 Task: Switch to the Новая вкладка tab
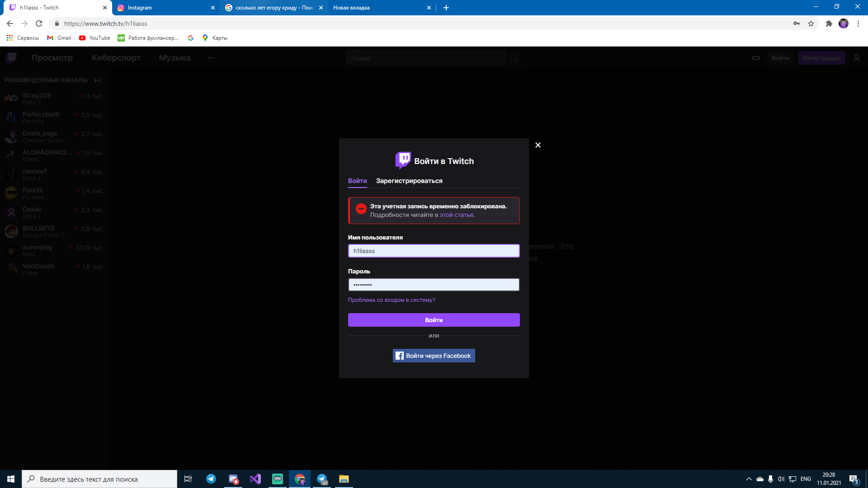tap(382, 8)
